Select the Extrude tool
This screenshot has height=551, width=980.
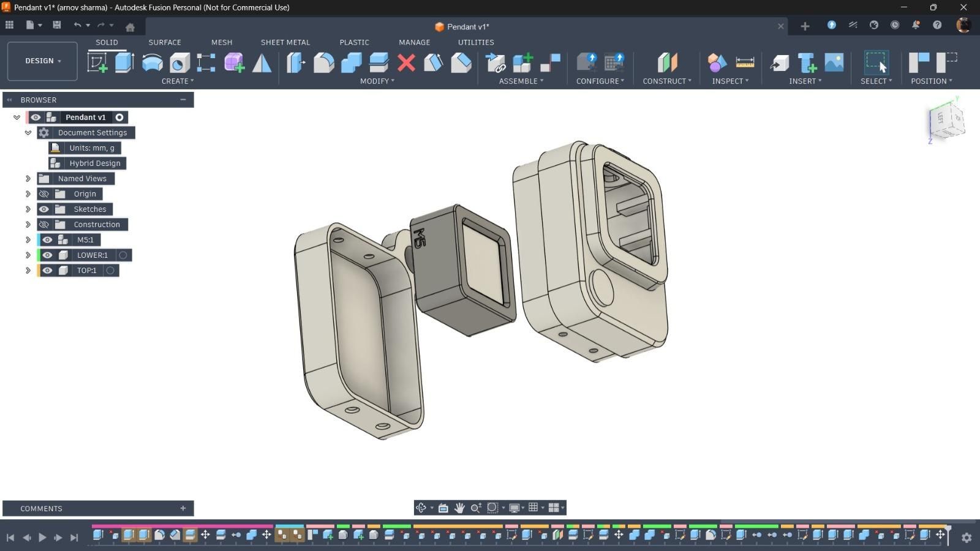click(124, 62)
